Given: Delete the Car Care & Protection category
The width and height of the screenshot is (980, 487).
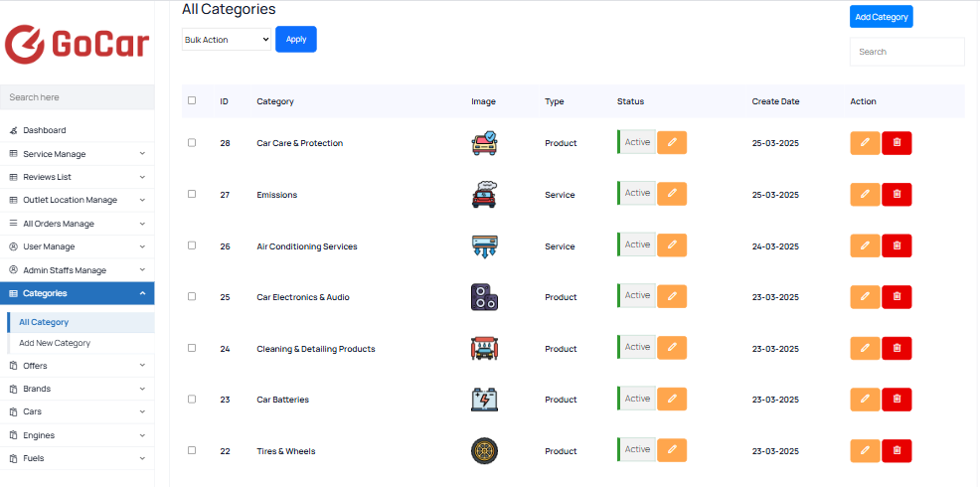Looking at the screenshot, I should click(897, 143).
